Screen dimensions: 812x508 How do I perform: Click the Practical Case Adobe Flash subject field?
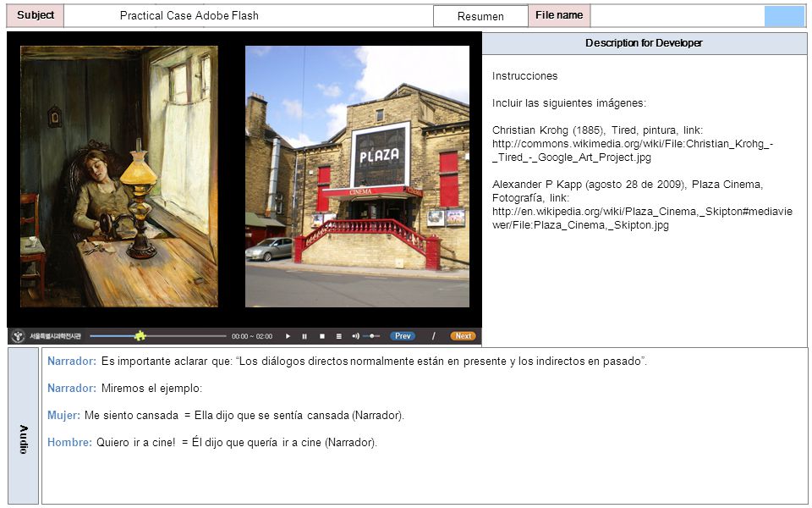click(248, 15)
